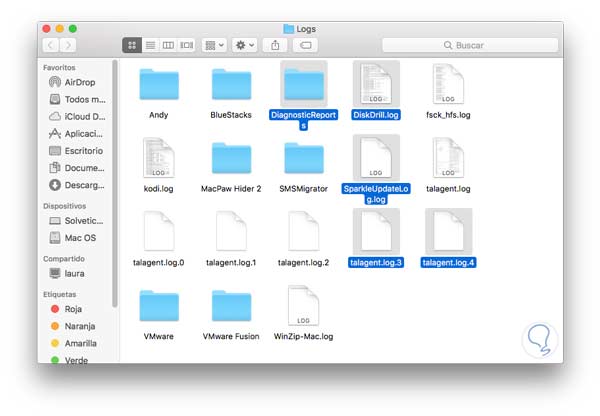This screenshot has height=416, width=600.
Task: Open AirDrop in the sidebar
Action: 73,82
